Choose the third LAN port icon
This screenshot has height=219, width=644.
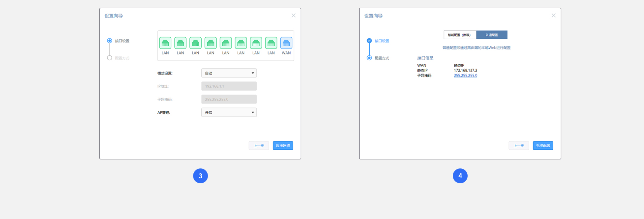196,43
